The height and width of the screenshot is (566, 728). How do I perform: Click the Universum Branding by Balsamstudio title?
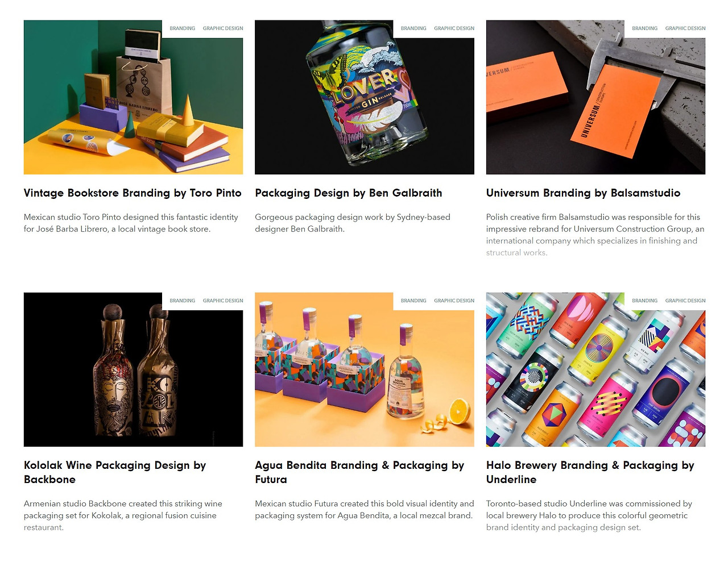click(583, 193)
